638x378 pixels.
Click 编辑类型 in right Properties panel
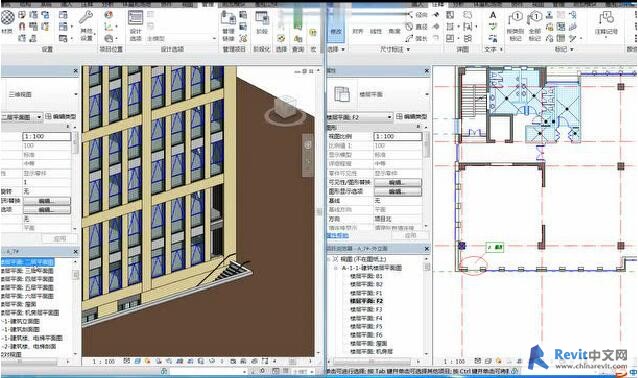[412, 117]
